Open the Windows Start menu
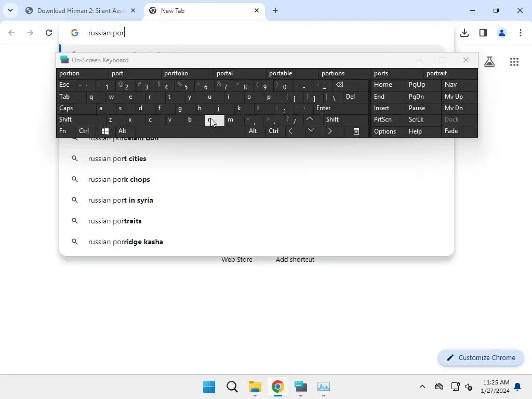The width and height of the screenshot is (532, 399). pyautogui.click(x=209, y=387)
